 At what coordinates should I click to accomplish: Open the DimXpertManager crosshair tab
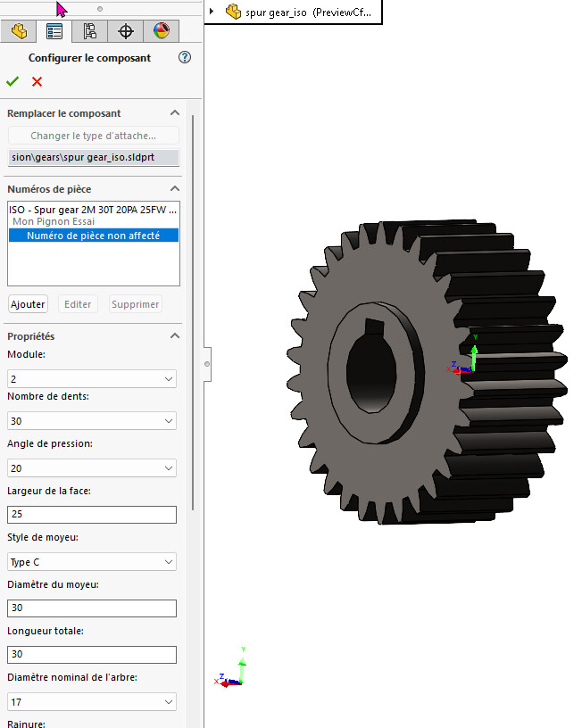pos(126,31)
